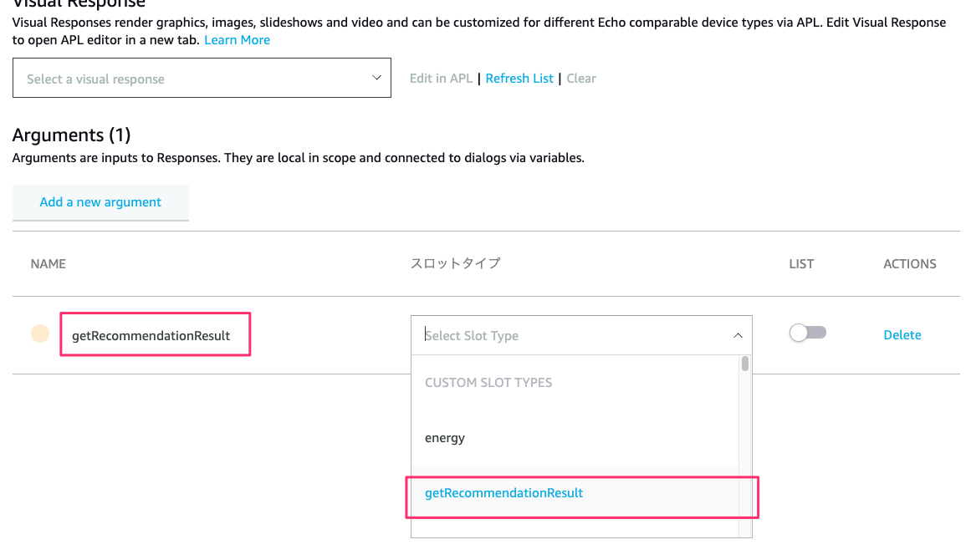Screen dimensions: 971x560
Task: Click the orange status circle beside getRecommendationResult
Action: click(40, 334)
